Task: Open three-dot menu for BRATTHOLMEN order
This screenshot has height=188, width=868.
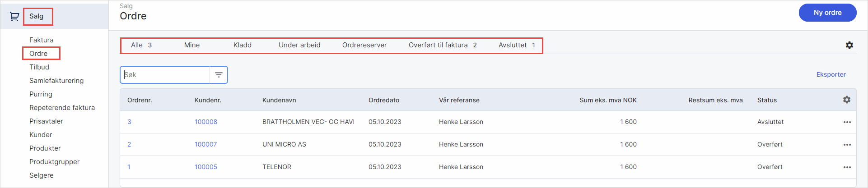Action: click(847, 122)
